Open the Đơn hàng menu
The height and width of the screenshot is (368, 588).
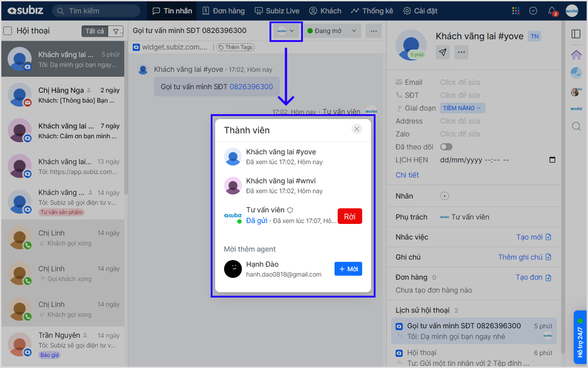point(224,11)
